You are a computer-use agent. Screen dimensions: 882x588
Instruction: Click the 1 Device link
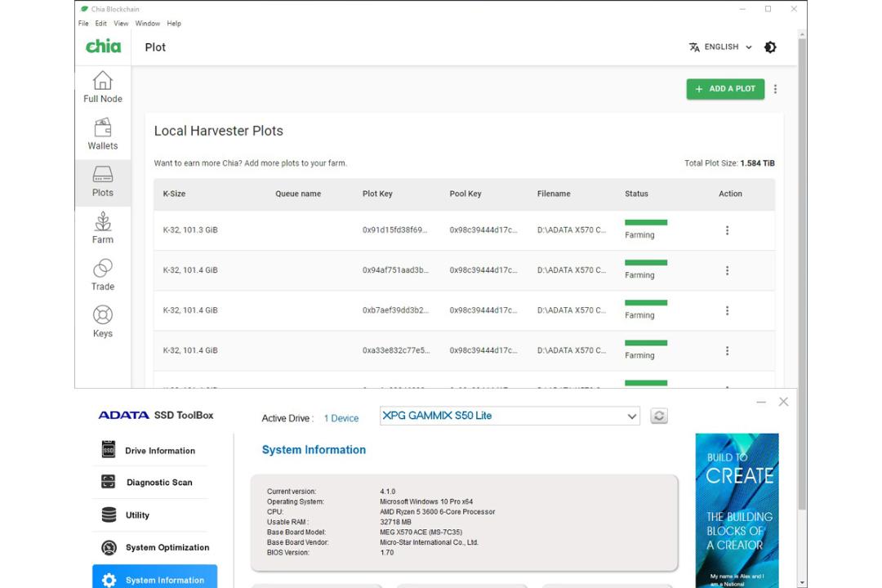point(341,419)
